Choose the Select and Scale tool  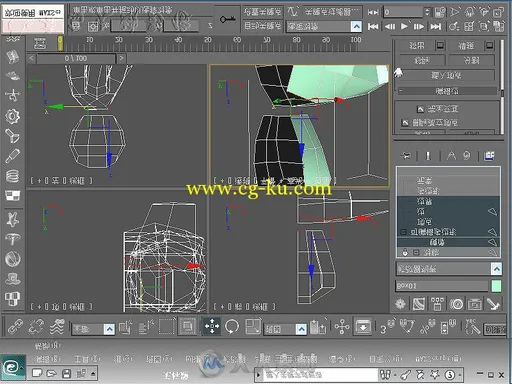(253, 327)
